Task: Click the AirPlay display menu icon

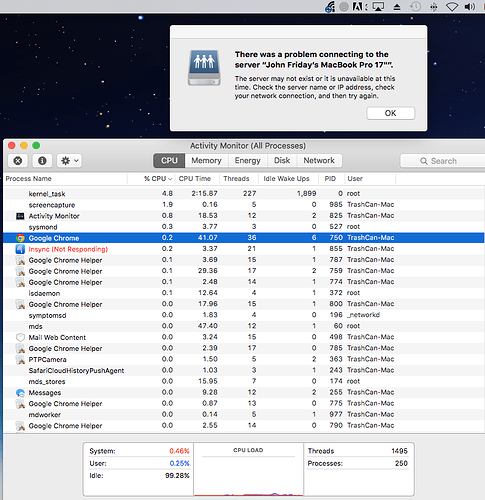Action: (378, 7)
